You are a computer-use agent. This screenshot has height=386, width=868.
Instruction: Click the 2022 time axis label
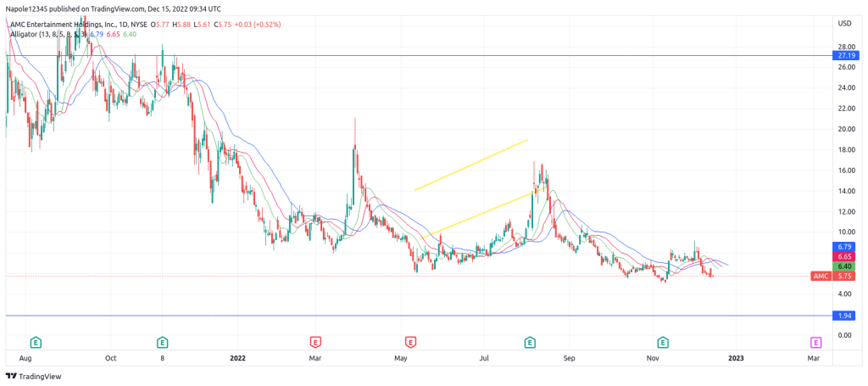click(238, 358)
